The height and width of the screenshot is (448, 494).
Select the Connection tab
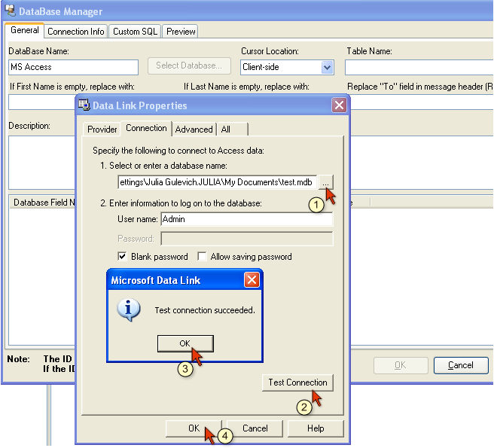pyautogui.click(x=146, y=128)
